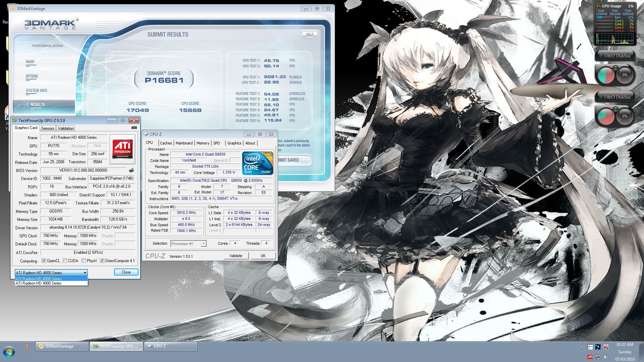The height and width of the screenshot is (362, 644).
Task: Toggle the OpenCL checkbox
Action: pyautogui.click(x=44, y=261)
